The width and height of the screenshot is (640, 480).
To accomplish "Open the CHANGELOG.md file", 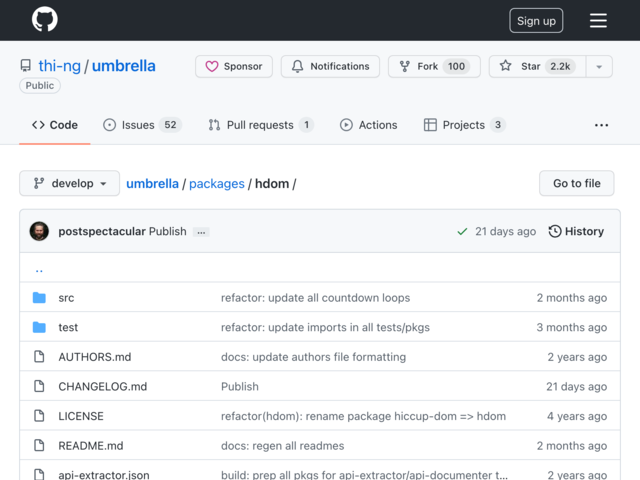I will click(x=102, y=387).
